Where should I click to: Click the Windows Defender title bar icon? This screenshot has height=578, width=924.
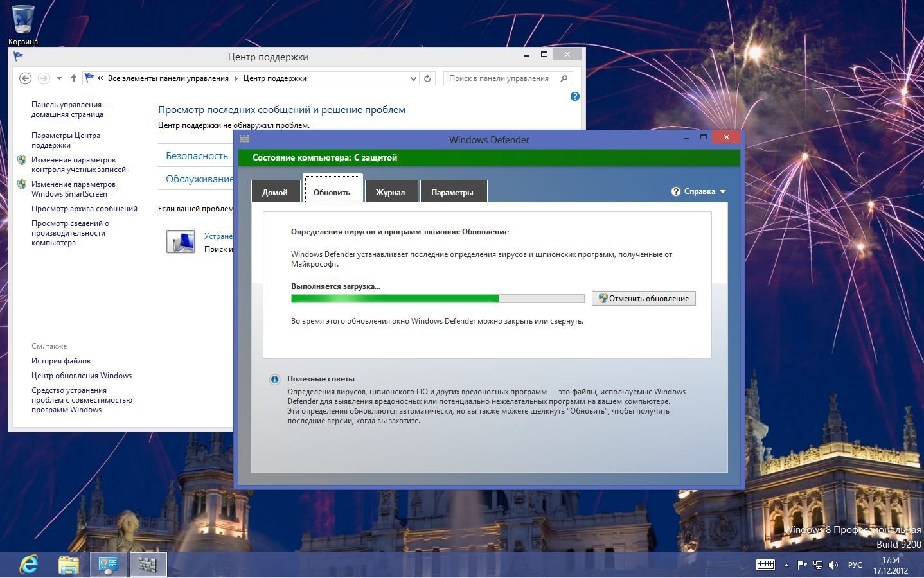(244, 138)
